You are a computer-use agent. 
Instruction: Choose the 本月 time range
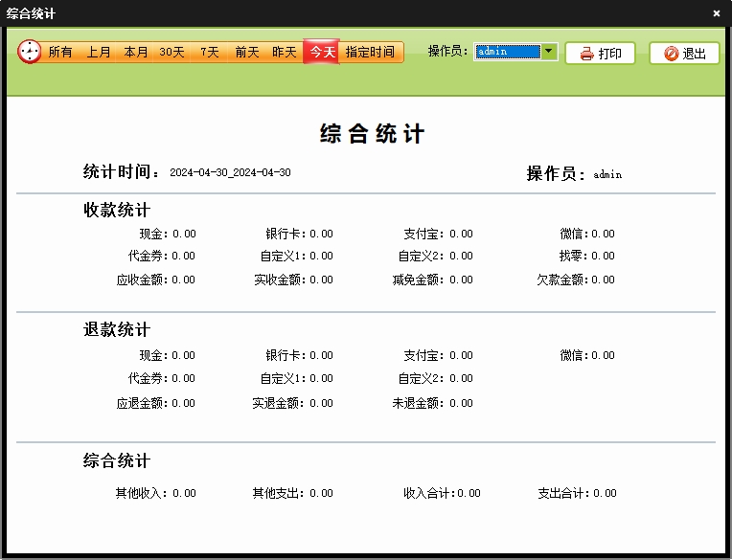point(136,53)
